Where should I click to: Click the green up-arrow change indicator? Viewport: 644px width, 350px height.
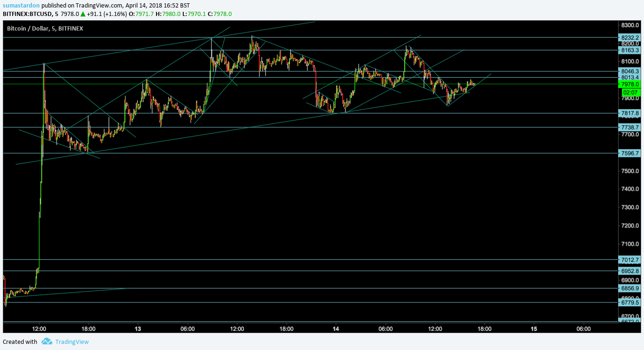point(82,14)
